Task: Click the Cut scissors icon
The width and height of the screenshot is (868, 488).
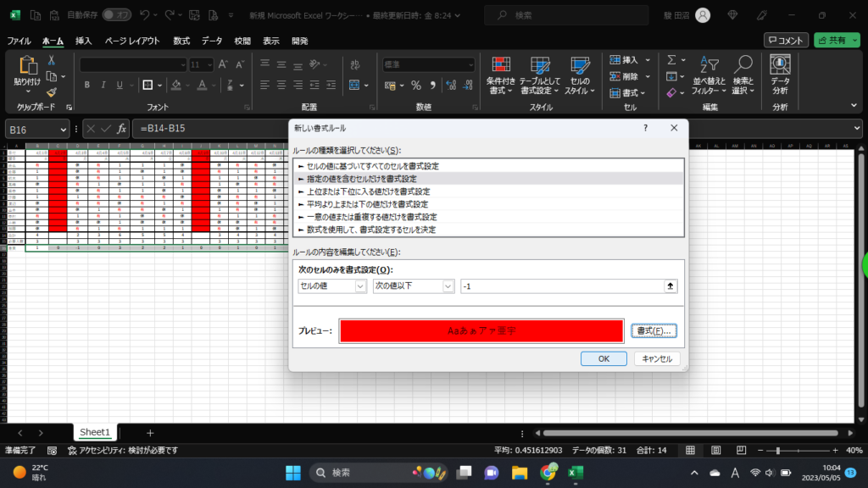Action: [x=52, y=60]
